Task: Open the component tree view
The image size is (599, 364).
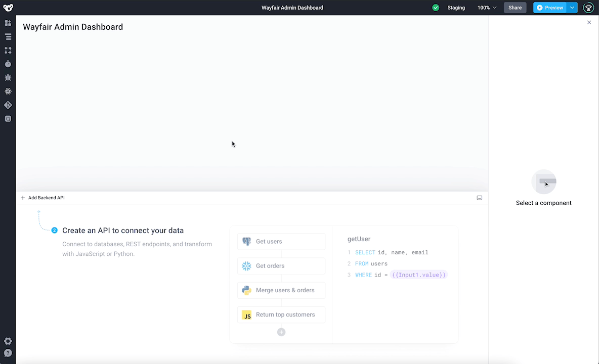Action: (x=8, y=50)
